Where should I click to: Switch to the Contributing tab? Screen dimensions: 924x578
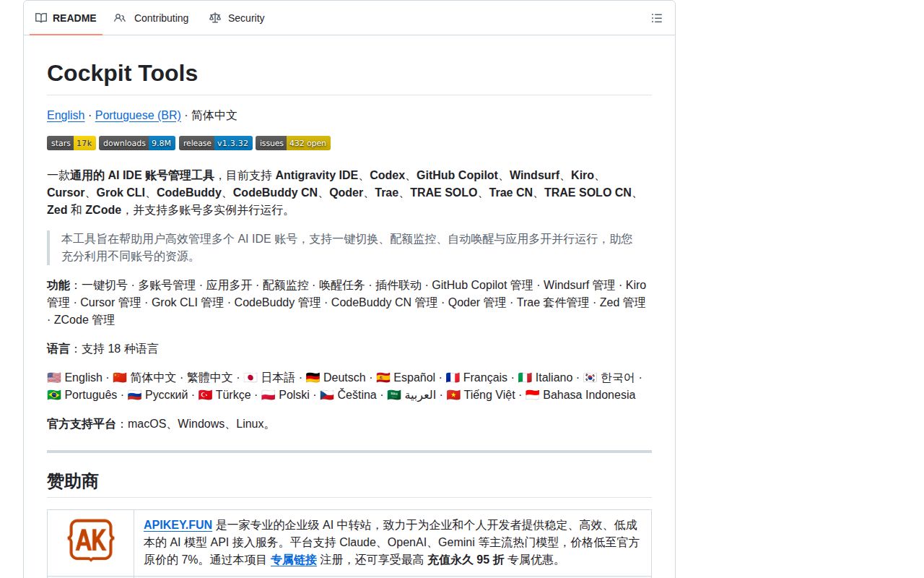tap(151, 18)
